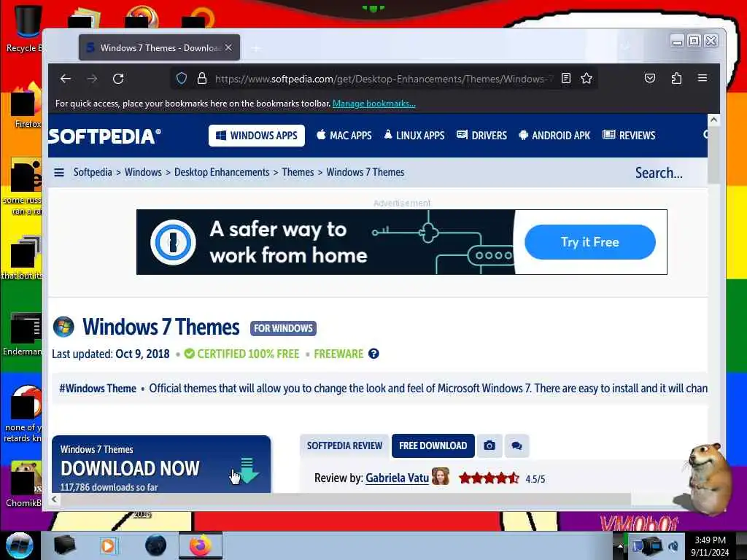747x560 pixels.
Task: Open the Windows Start orb
Action: click(19, 545)
